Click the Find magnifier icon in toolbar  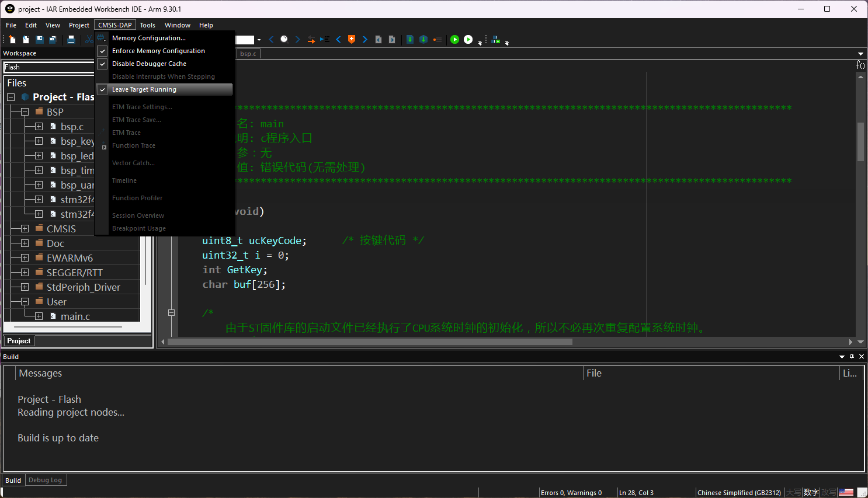point(284,40)
